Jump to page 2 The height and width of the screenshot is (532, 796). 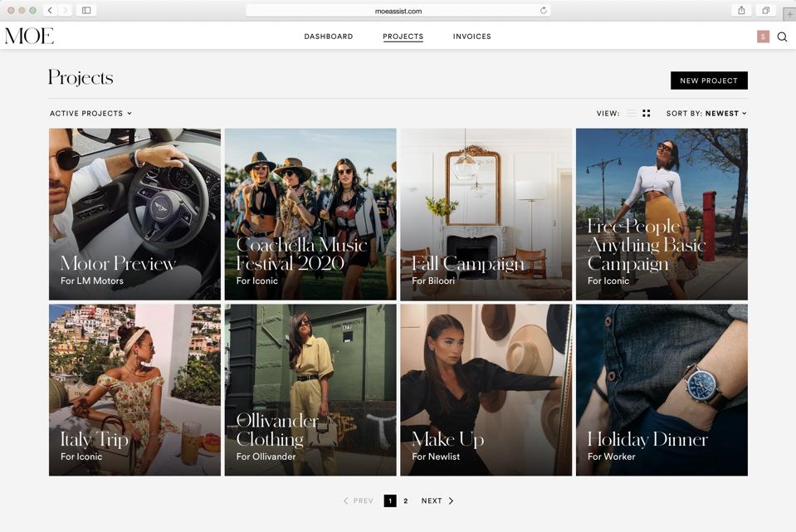[x=406, y=501]
